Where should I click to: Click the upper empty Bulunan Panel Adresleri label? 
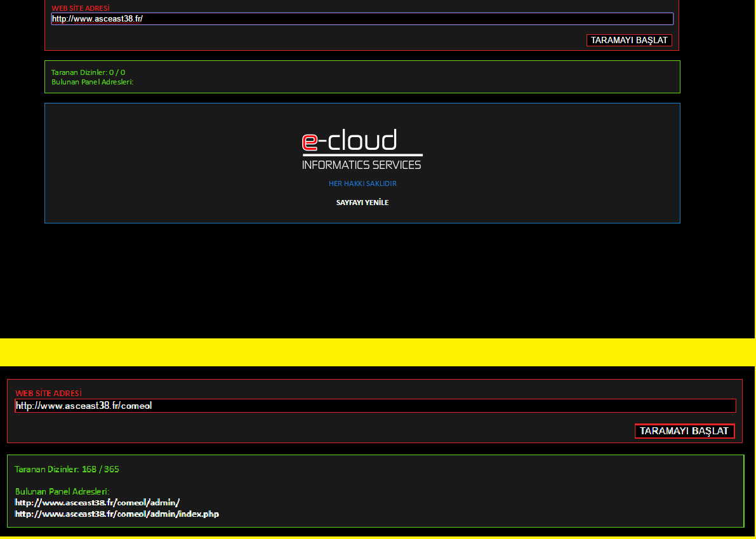click(92, 82)
